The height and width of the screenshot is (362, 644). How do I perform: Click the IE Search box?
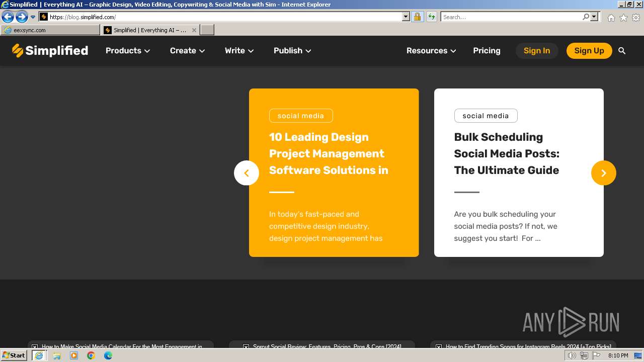coord(511,17)
